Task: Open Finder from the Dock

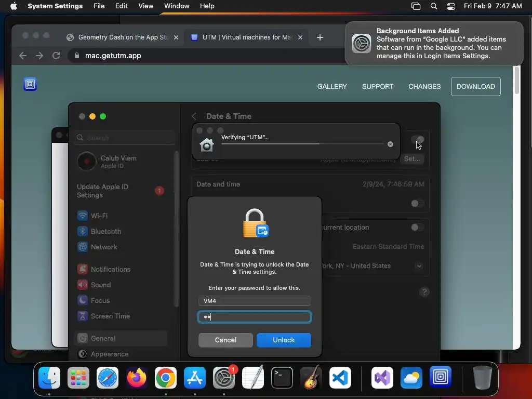Action: tap(49, 378)
